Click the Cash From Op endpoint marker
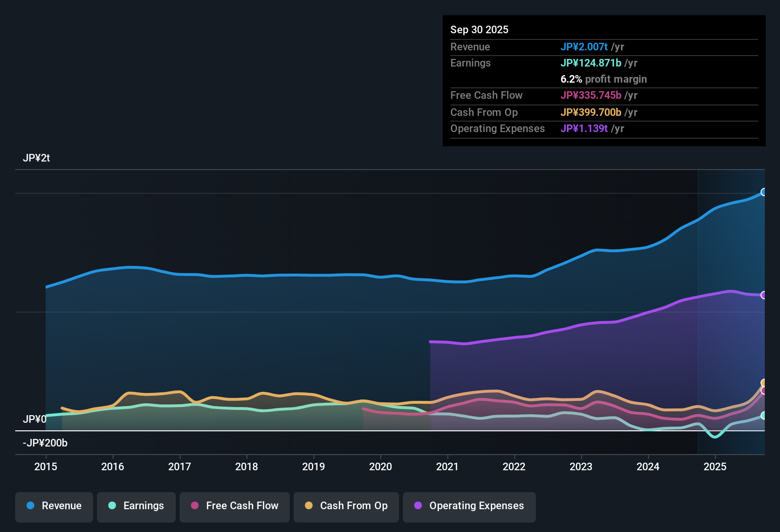780x532 pixels. [x=764, y=383]
